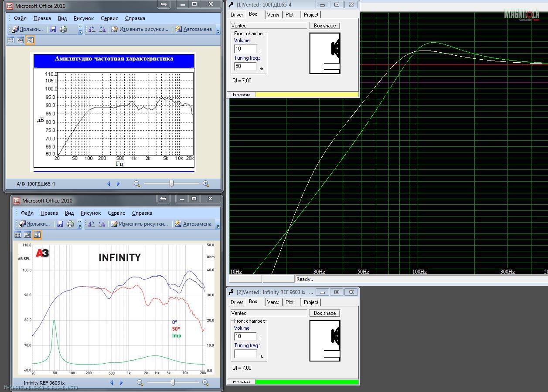
Task: Rotate left the АЧХ 100ГДШ65-4 picture
Action: click(x=92, y=29)
